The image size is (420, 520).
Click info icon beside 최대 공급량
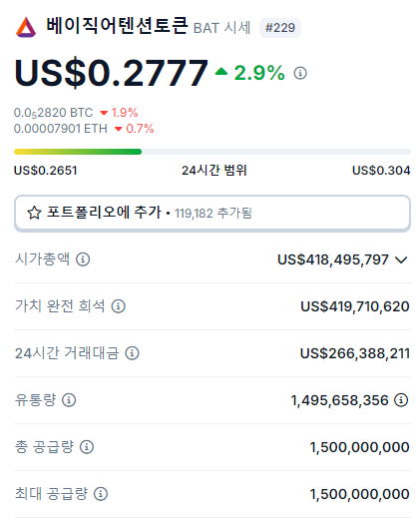101,494
